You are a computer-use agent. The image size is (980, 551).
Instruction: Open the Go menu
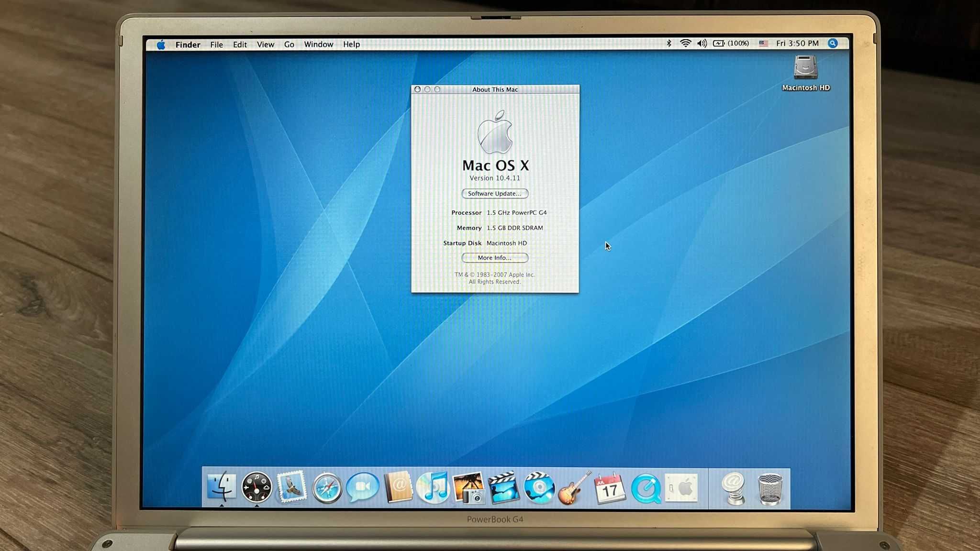(x=289, y=44)
